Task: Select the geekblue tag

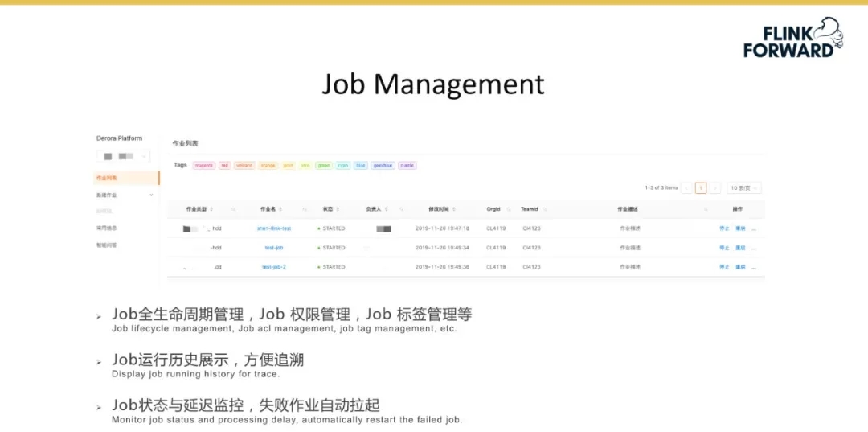Action: click(x=383, y=166)
